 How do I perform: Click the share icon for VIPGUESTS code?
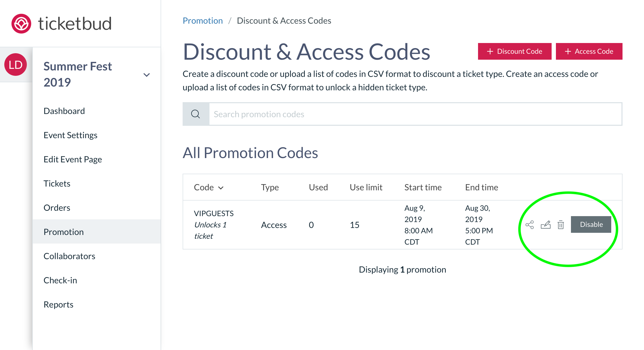[x=529, y=224]
